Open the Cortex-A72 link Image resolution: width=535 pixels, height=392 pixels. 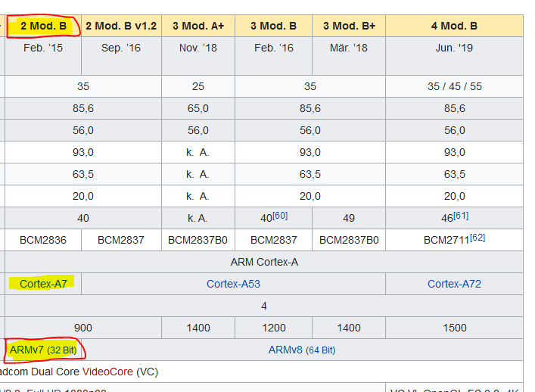(454, 284)
